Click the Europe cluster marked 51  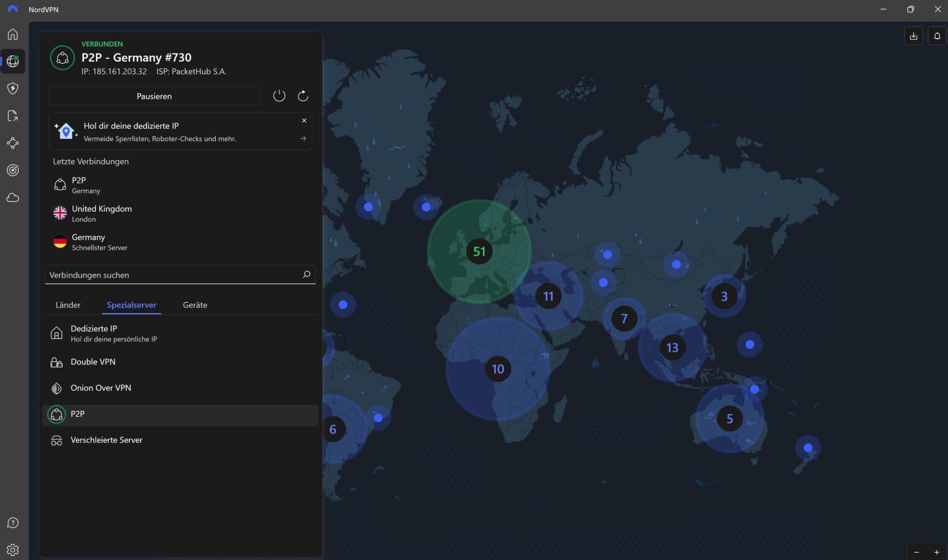click(x=479, y=251)
